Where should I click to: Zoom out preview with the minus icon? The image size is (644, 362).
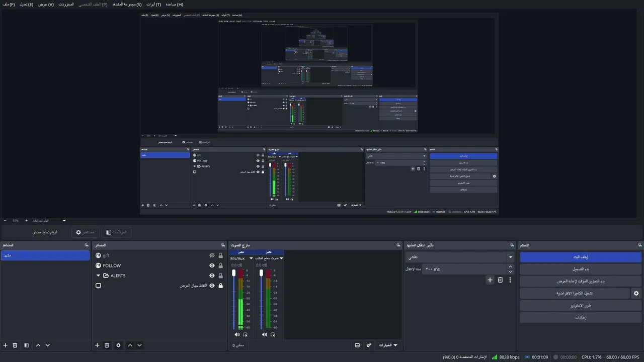click(5, 221)
